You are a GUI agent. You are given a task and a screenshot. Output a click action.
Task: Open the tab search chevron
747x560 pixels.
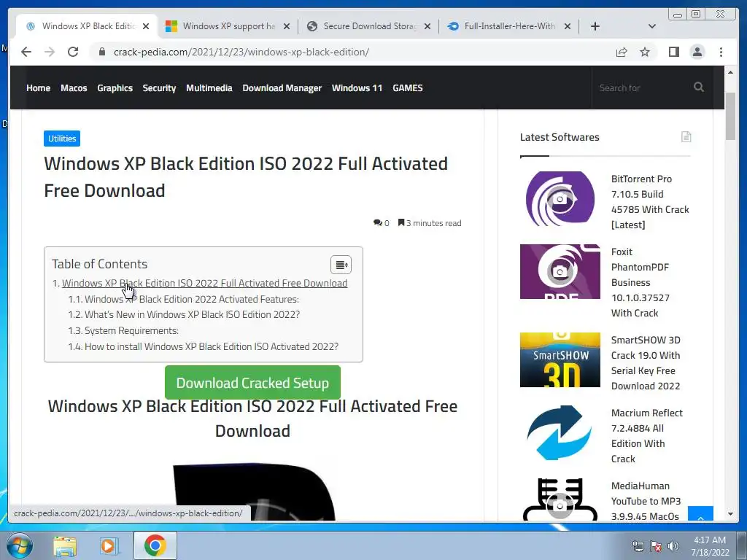(x=652, y=26)
